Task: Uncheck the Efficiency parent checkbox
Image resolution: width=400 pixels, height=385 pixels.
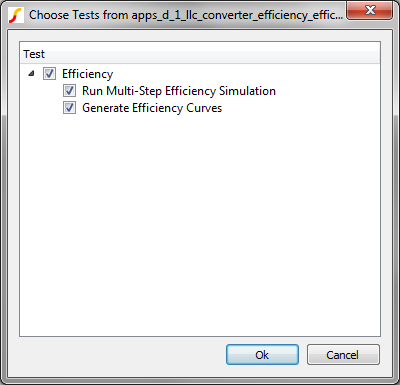Action: coord(49,74)
